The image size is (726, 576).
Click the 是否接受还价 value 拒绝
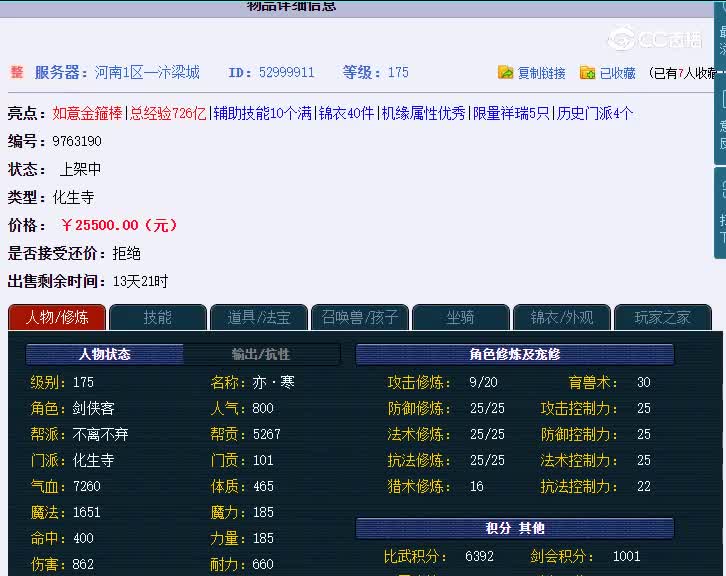[126, 253]
